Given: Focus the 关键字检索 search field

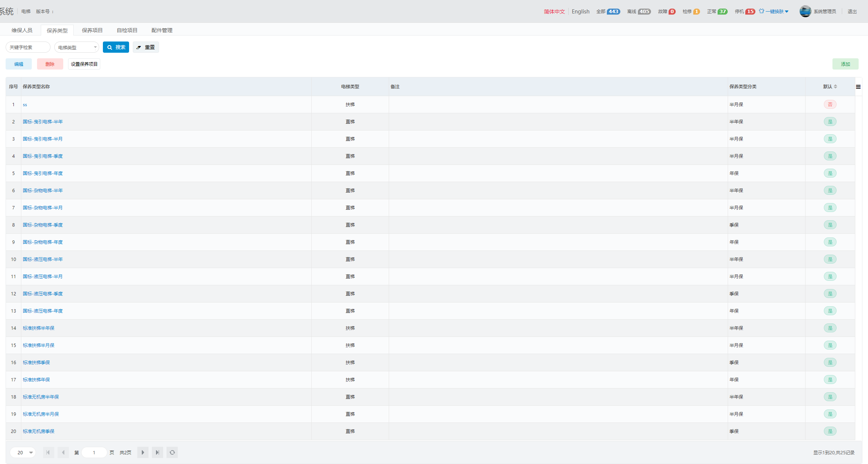Looking at the screenshot, I should click(28, 47).
